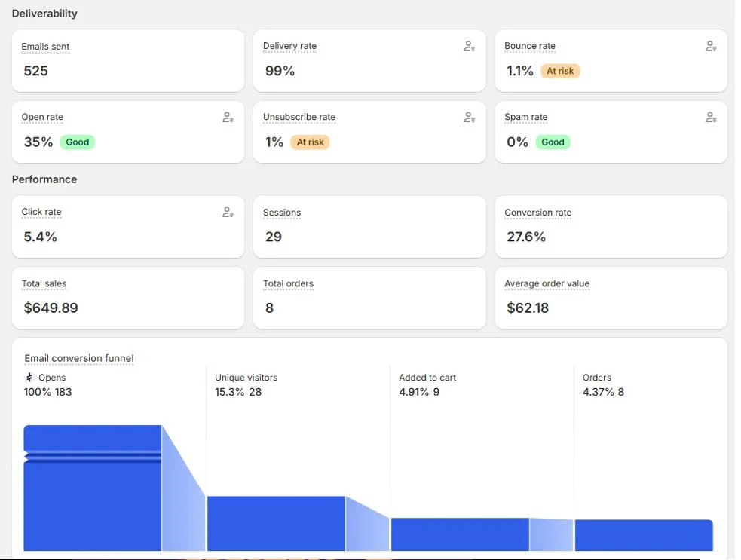This screenshot has height=560, width=741.
Task: Click the Bounce rate label
Action: pyautogui.click(x=530, y=46)
